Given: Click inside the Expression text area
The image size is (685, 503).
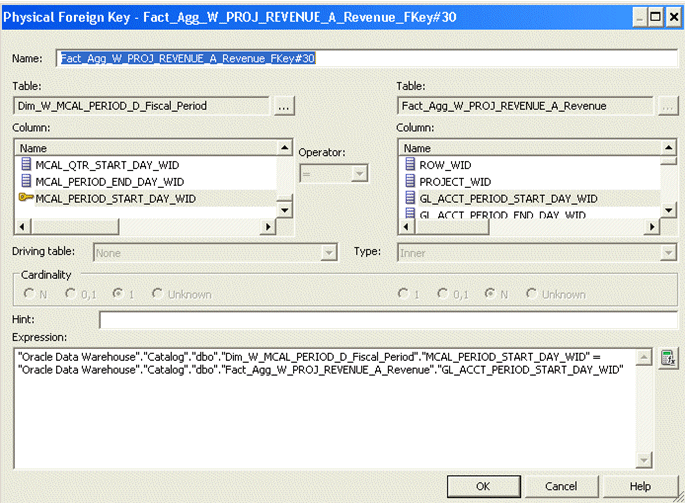Looking at the screenshot, I should pyautogui.click(x=325, y=409).
